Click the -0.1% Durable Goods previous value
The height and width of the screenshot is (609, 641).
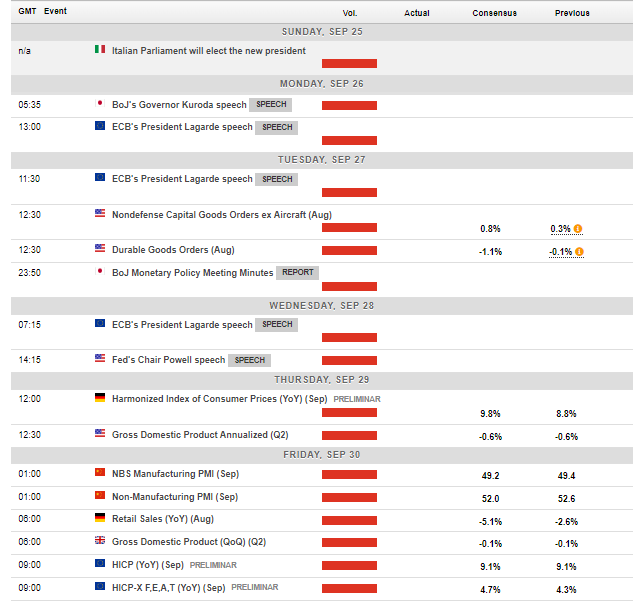[x=560, y=251]
